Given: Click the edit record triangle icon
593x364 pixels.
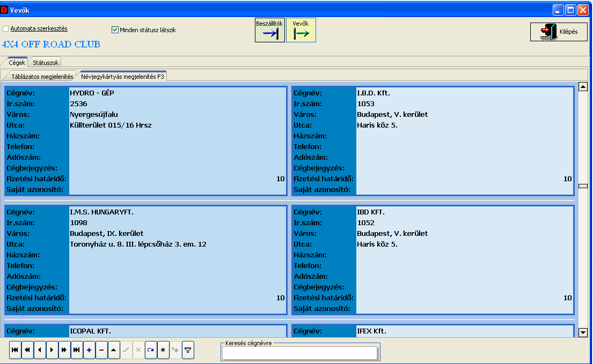Looking at the screenshot, I should 113,350.
